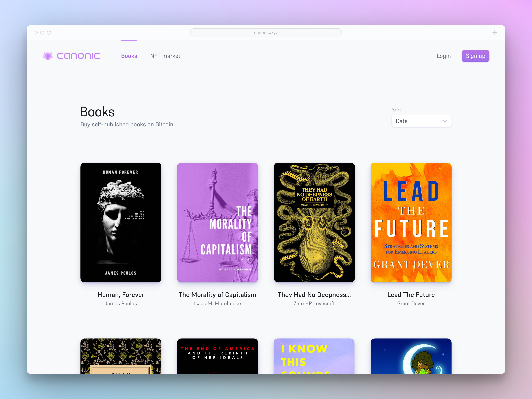Click the Lead The Future cover
The image size is (532, 399).
pyautogui.click(x=411, y=222)
